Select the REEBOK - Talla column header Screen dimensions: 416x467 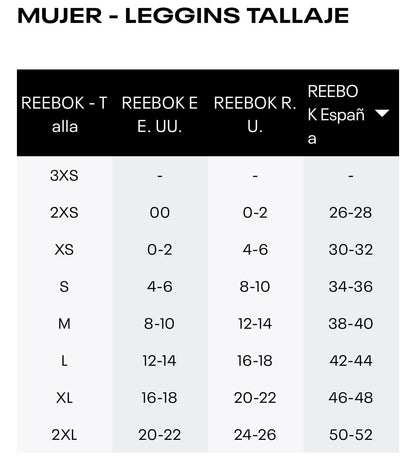64,113
